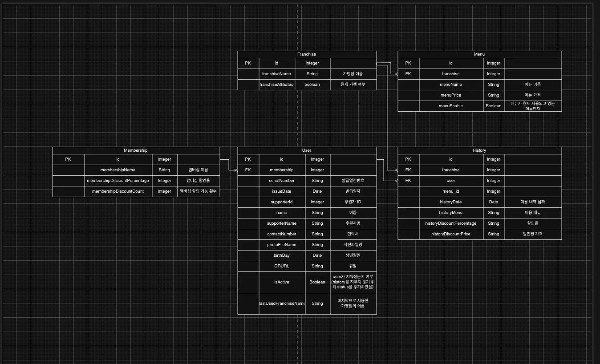Click the supporterName field cell

coord(282,223)
